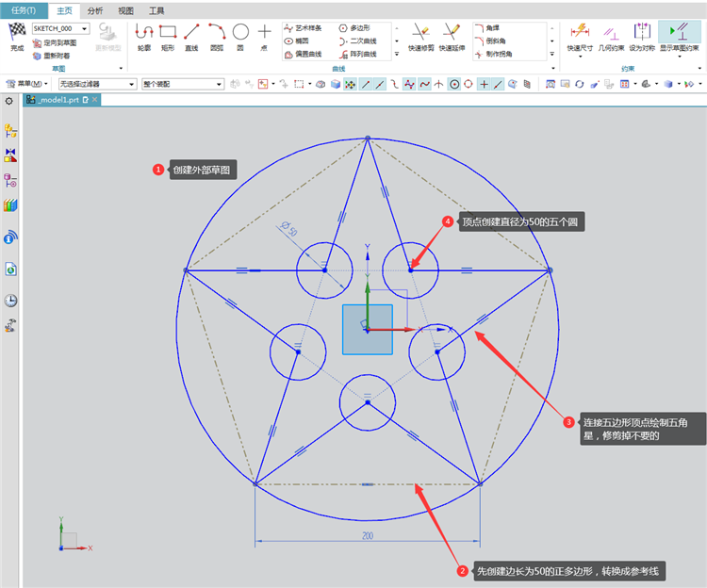Open the Constraint Navigator sidebar icon
707x588 pixels.
[x=10, y=155]
